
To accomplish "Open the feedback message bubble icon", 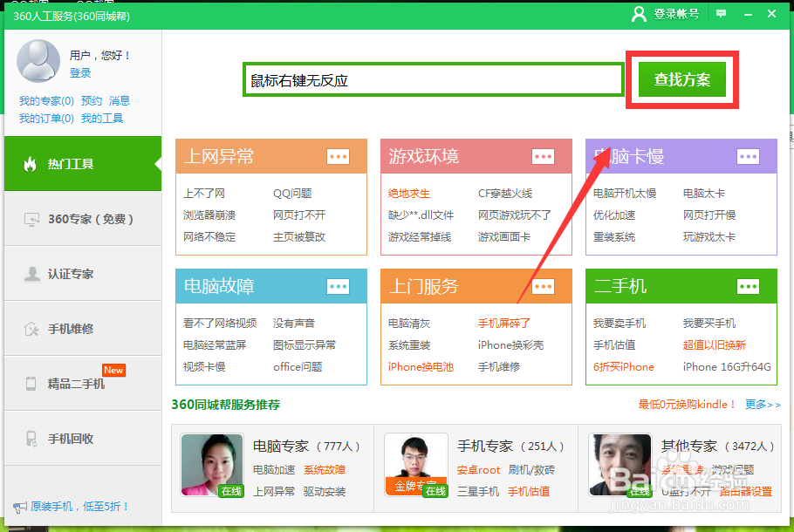I will click(x=721, y=14).
